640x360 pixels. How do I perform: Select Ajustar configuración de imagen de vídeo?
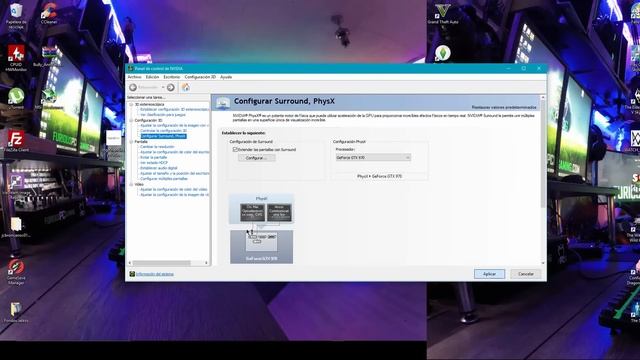175,195
